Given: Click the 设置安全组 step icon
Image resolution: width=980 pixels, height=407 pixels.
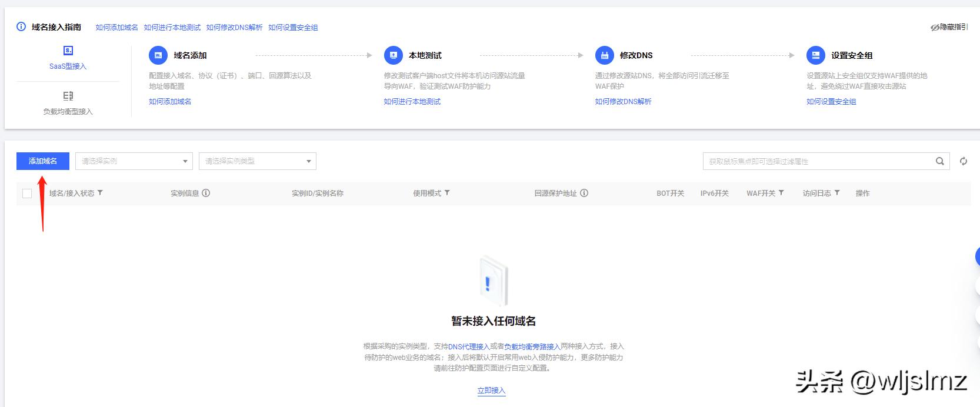Looking at the screenshot, I should tap(815, 55).
